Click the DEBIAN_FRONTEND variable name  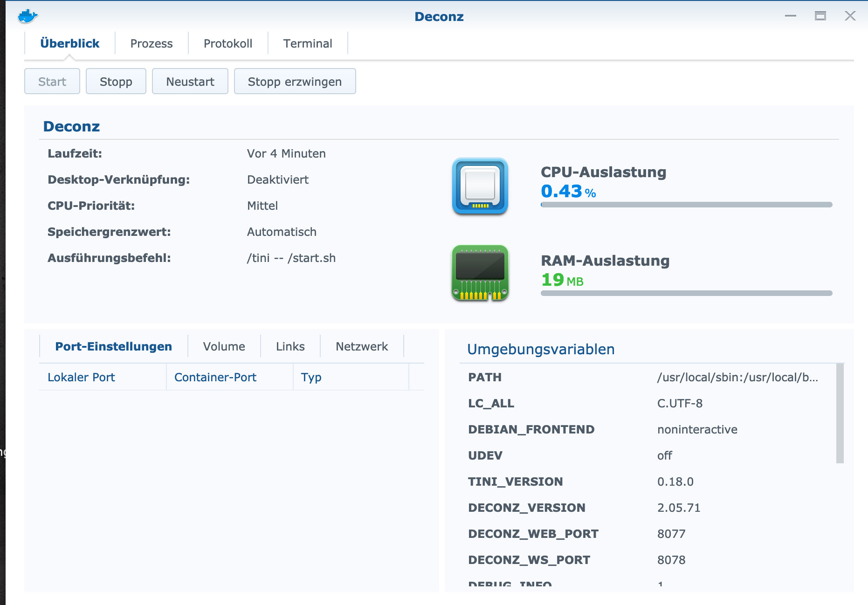[531, 429]
